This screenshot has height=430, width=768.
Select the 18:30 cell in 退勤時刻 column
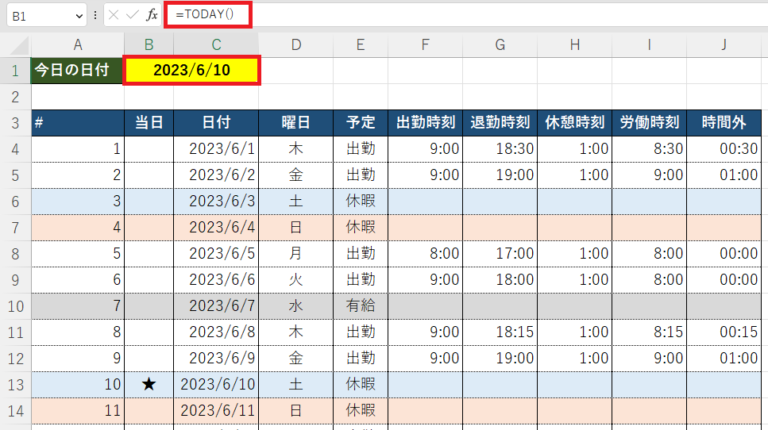tap(499, 149)
